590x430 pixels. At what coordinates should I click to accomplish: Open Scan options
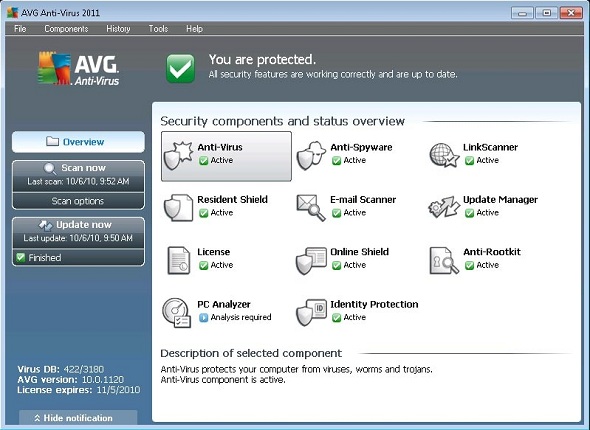[78, 201]
